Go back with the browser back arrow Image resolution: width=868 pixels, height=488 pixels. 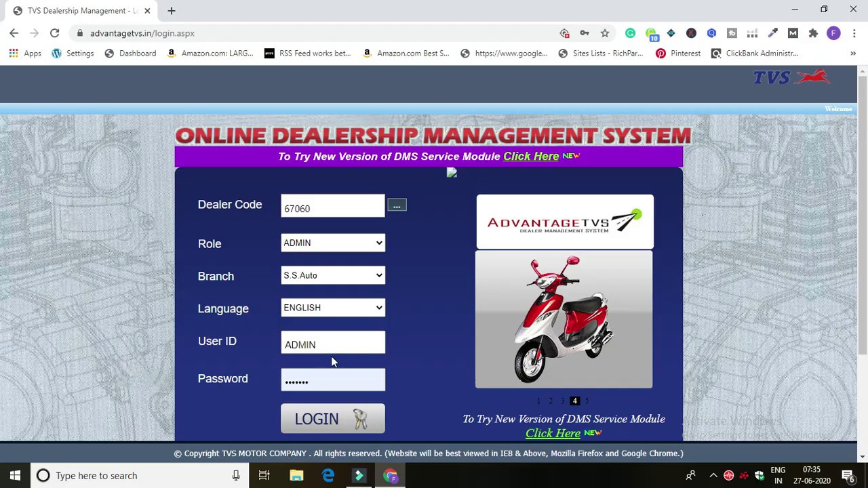pos(14,33)
